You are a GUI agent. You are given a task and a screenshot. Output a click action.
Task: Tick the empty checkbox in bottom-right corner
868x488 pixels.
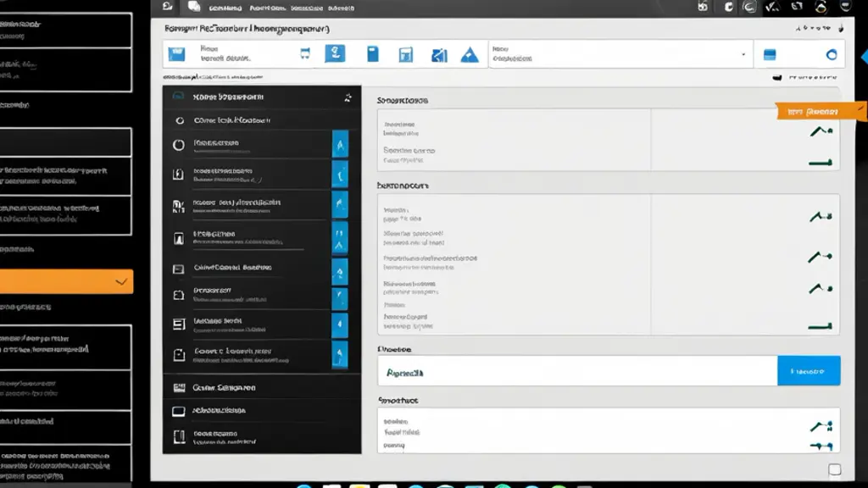[x=834, y=469]
